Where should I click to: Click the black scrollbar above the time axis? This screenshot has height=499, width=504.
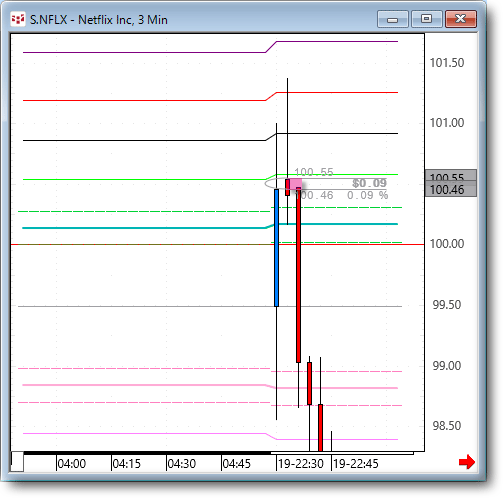coord(147,453)
